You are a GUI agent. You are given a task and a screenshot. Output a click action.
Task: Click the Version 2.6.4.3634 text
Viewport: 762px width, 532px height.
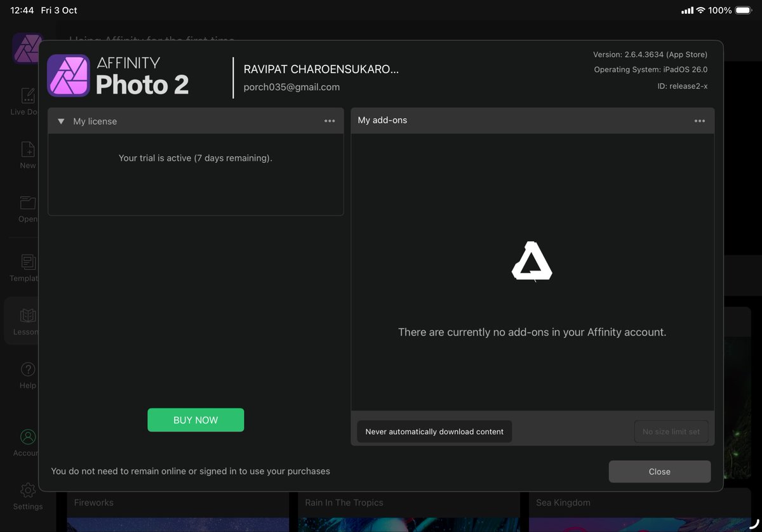(650, 55)
